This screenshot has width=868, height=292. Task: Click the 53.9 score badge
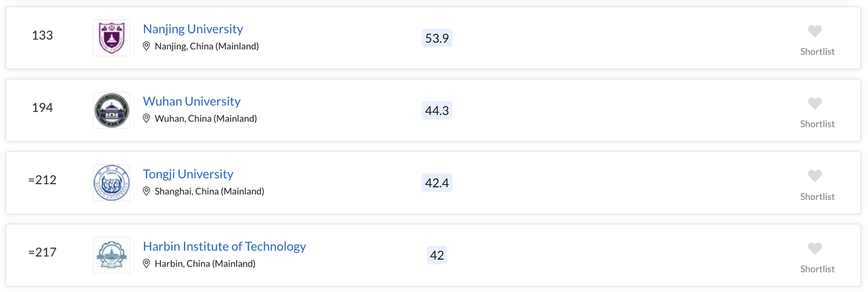click(x=437, y=38)
